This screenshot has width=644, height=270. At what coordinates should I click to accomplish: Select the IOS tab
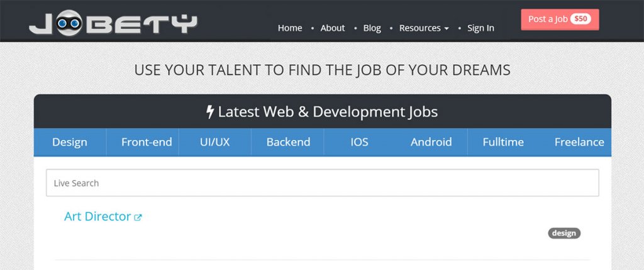360,142
